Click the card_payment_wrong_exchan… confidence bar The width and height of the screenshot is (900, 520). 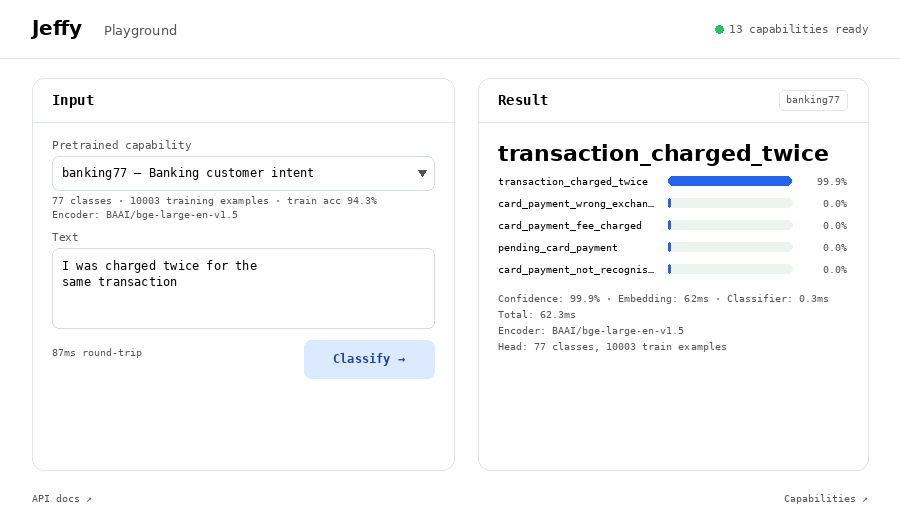pyautogui.click(x=730, y=203)
